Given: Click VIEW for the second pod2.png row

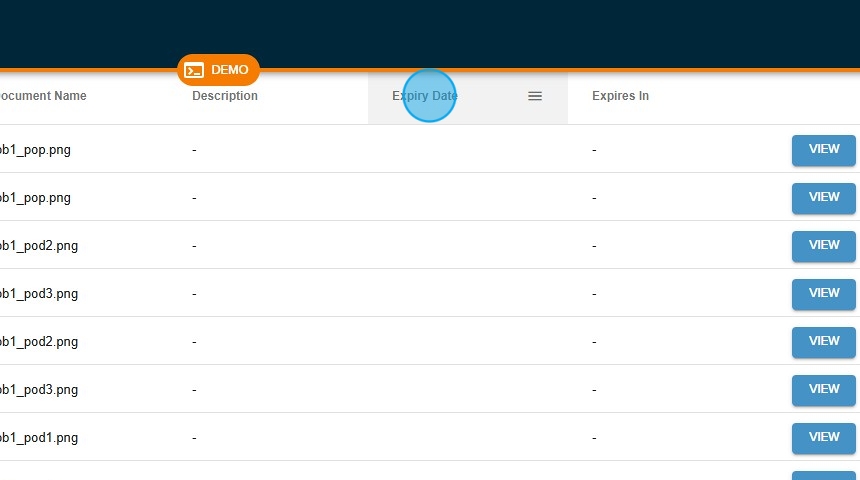Looking at the screenshot, I should [823, 341].
